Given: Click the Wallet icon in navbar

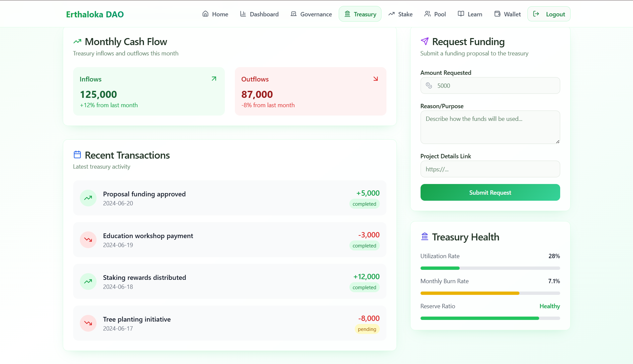Looking at the screenshot, I should point(497,14).
